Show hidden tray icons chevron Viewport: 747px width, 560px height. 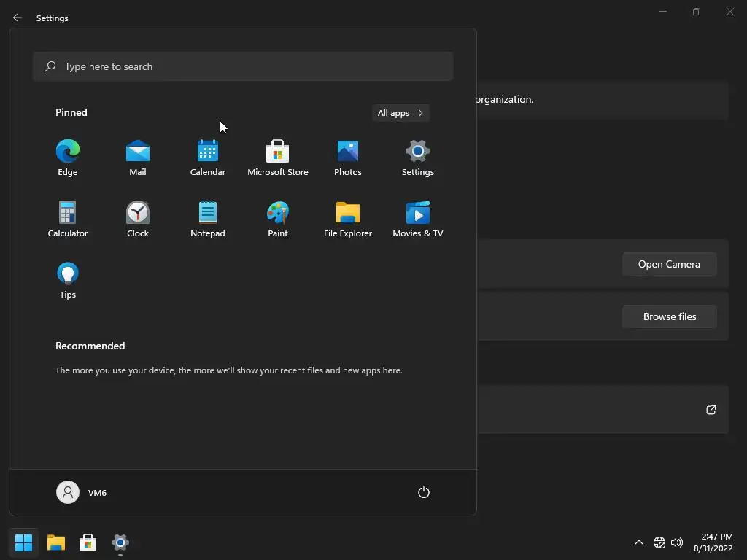[x=639, y=542]
